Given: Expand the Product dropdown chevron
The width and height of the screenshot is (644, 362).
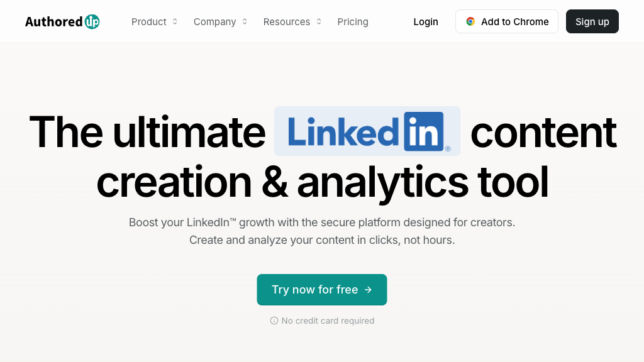Looking at the screenshot, I should coord(175,21).
